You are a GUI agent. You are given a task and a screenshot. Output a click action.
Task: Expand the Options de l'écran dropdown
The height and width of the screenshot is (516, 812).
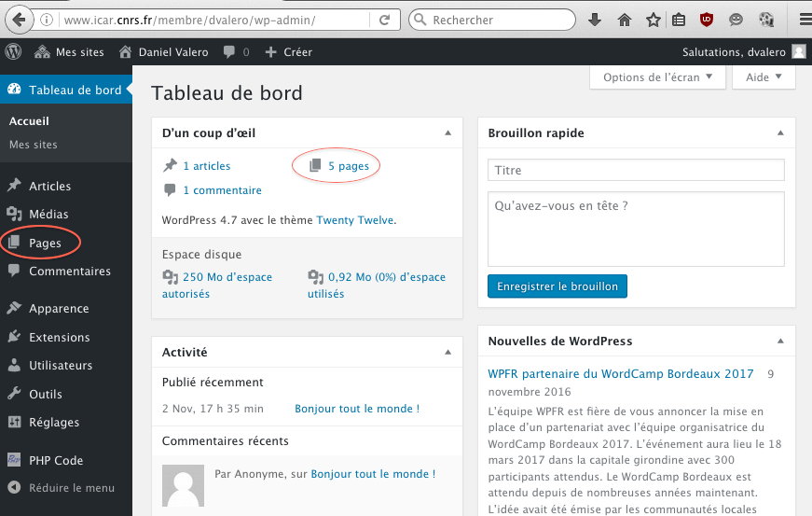click(x=657, y=77)
